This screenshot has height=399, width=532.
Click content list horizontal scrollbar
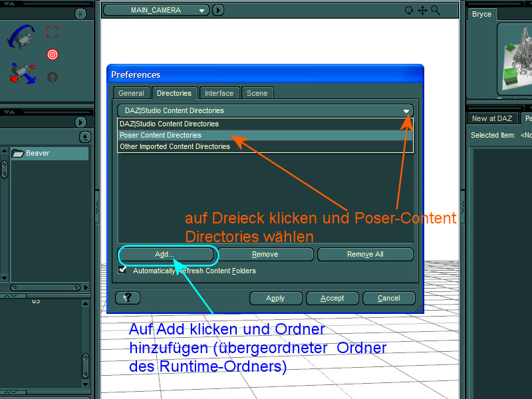pyautogui.click(x=45, y=288)
